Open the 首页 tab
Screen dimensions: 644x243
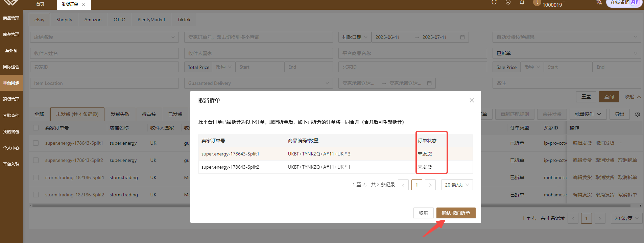point(40,4)
